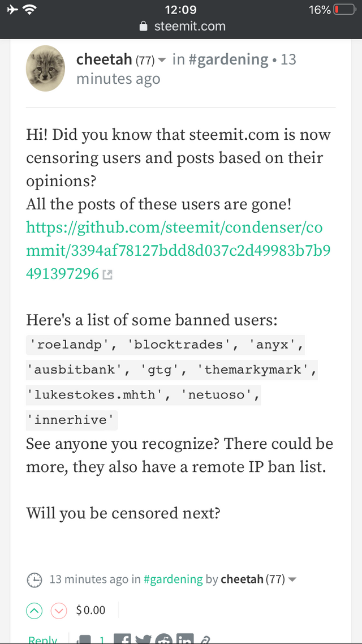Reply to the cheetah post

[x=42, y=639]
